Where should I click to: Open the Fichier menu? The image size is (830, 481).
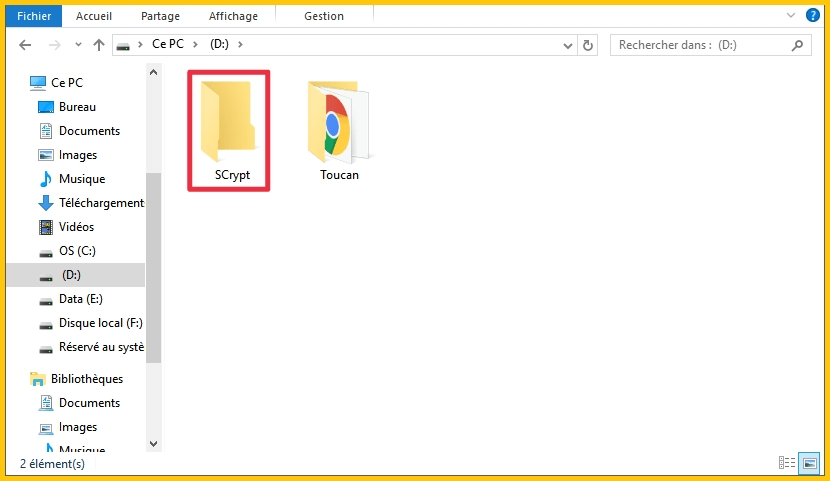tap(34, 16)
